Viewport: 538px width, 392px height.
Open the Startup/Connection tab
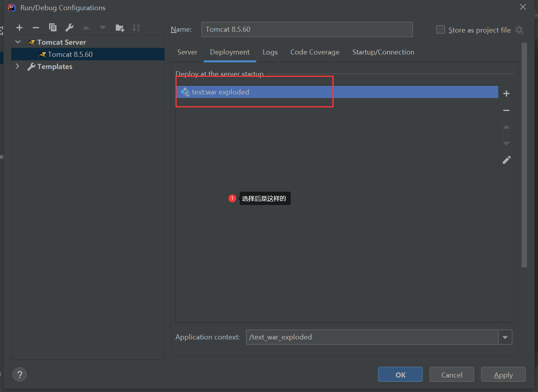tap(383, 52)
